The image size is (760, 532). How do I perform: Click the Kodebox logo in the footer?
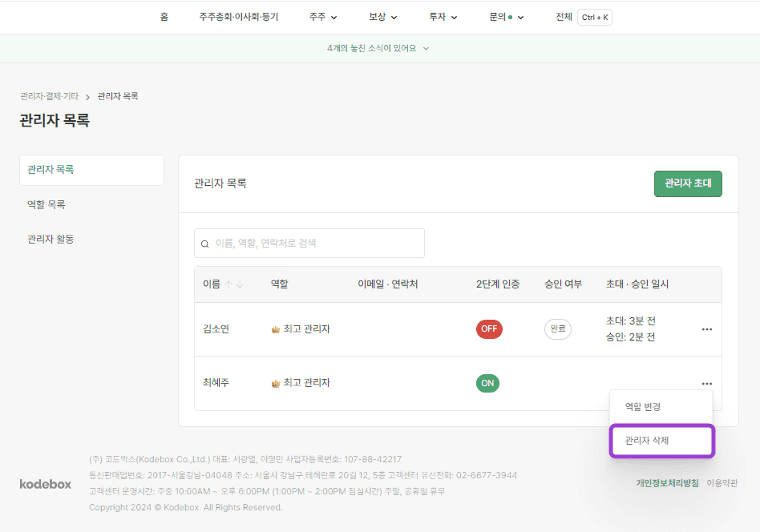[45, 484]
